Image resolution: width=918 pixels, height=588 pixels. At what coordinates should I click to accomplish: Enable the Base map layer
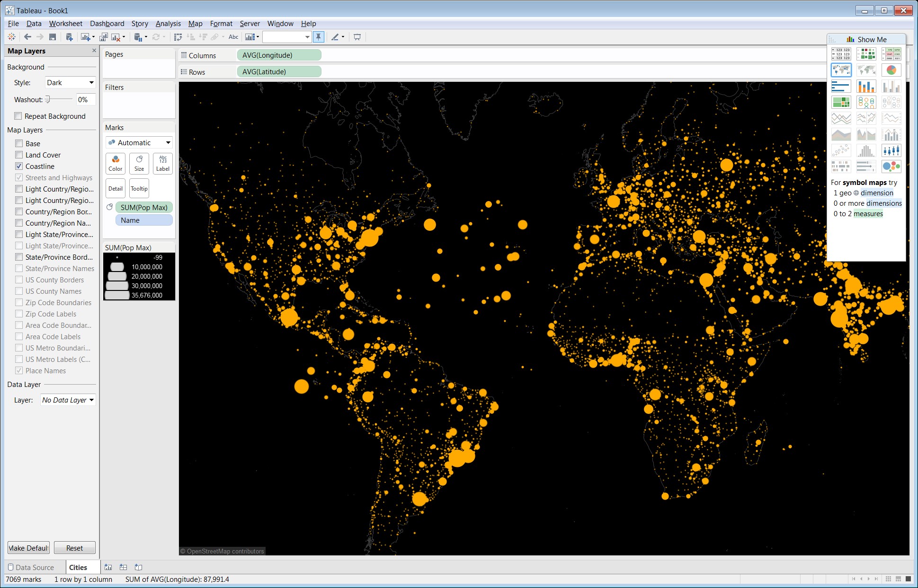tap(18, 143)
